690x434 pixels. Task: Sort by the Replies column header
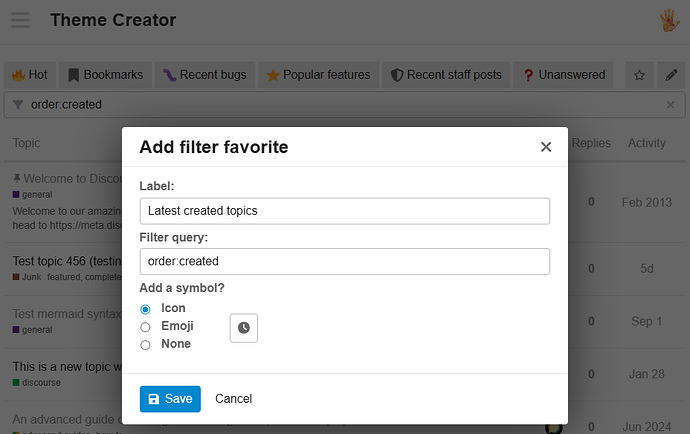591,143
